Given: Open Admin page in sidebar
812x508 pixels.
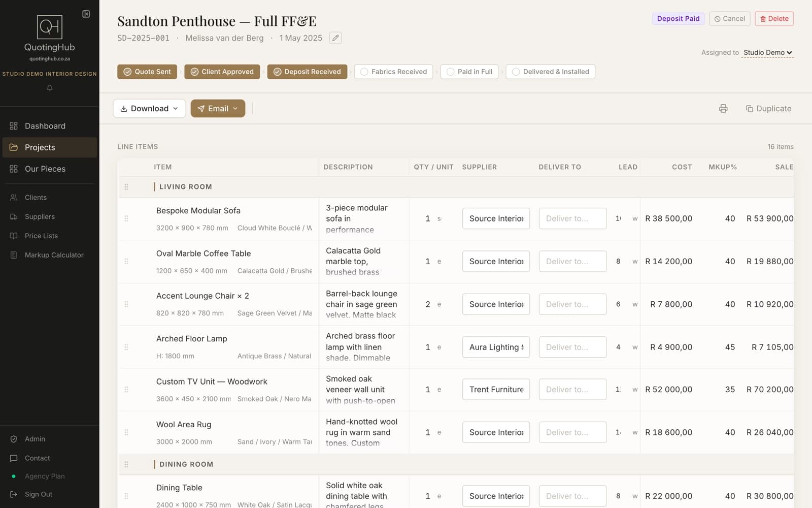Looking at the screenshot, I should [x=50, y=439].
